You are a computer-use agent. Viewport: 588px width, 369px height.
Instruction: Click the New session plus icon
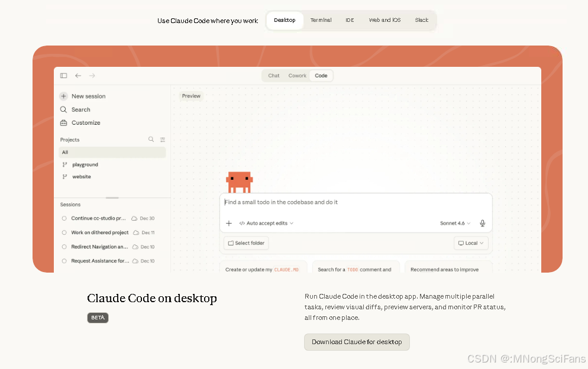coord(63,96)
